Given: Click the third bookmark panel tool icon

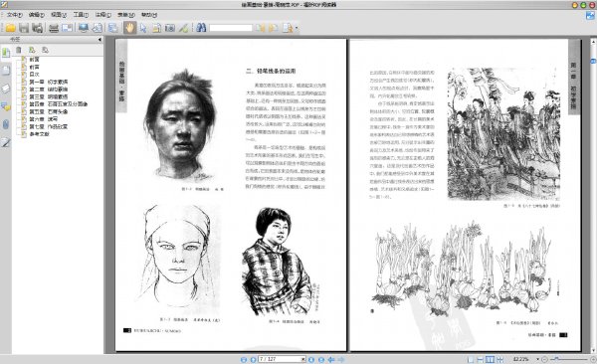Looking at the screenshot, I should (x=46, y=50).
